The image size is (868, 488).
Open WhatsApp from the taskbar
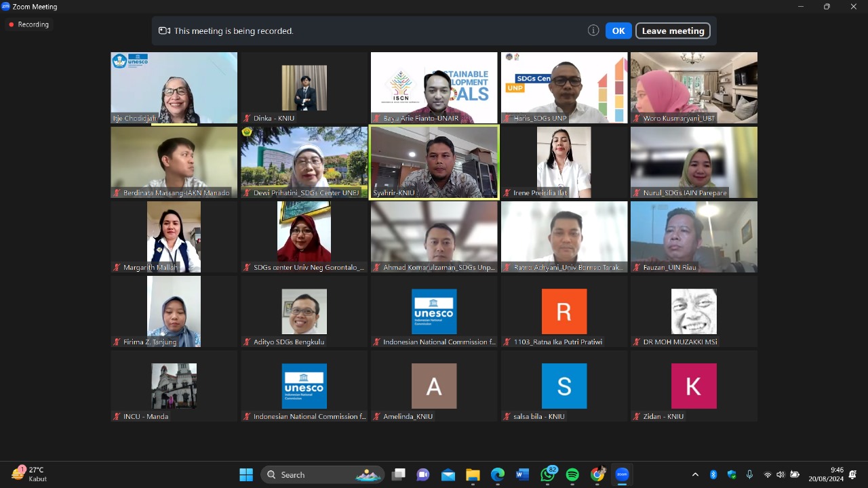click(547, 474)
